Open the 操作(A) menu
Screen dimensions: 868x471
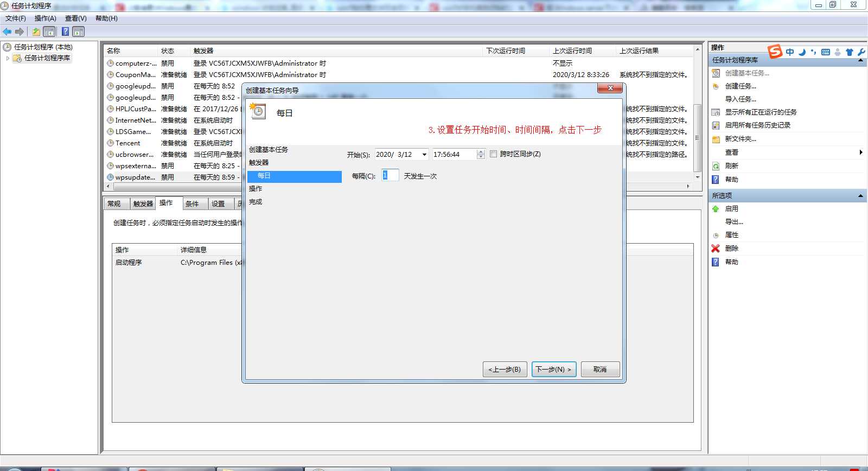(46, 18)
